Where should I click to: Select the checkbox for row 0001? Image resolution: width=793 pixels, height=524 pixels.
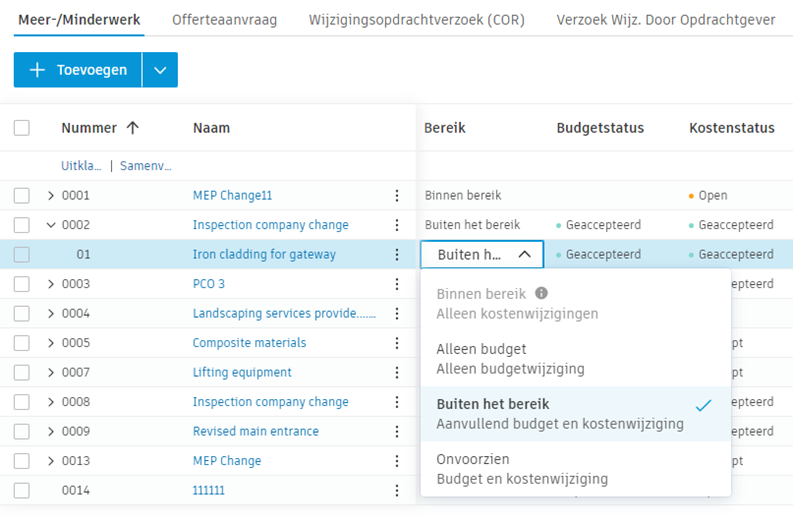(22, 196)
